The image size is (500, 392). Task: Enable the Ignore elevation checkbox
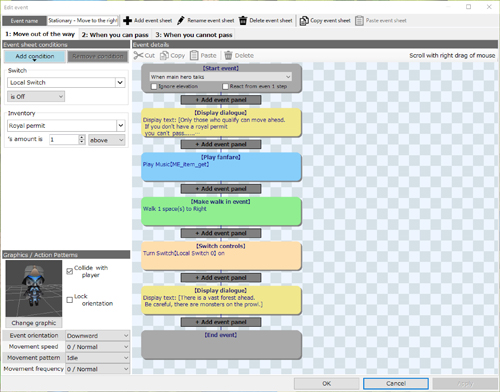154,87
